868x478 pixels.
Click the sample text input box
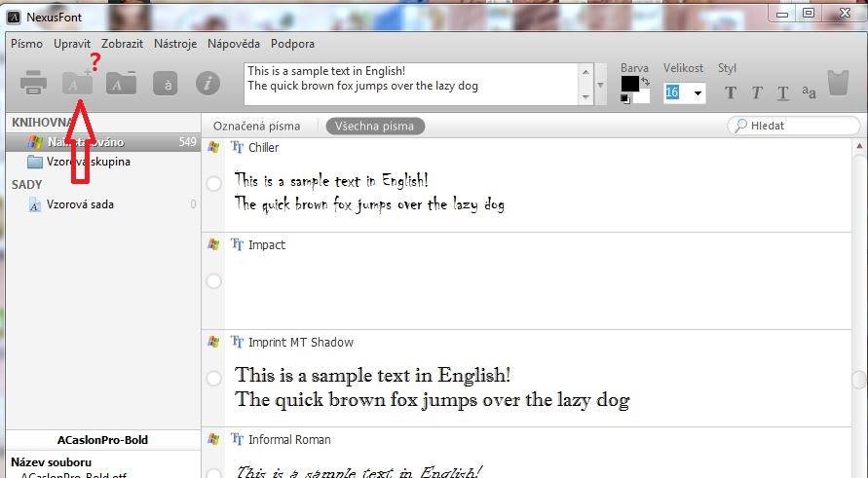tap(412, 84)
